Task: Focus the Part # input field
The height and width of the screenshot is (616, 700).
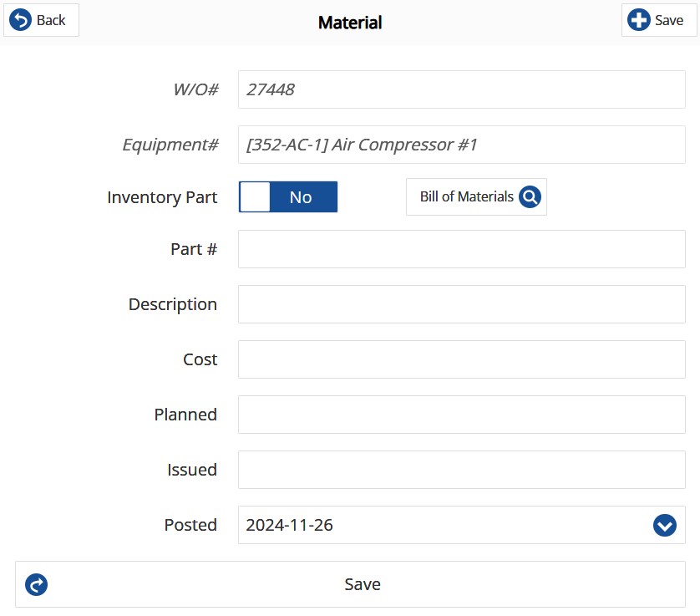Action: [x=462, y=249]
